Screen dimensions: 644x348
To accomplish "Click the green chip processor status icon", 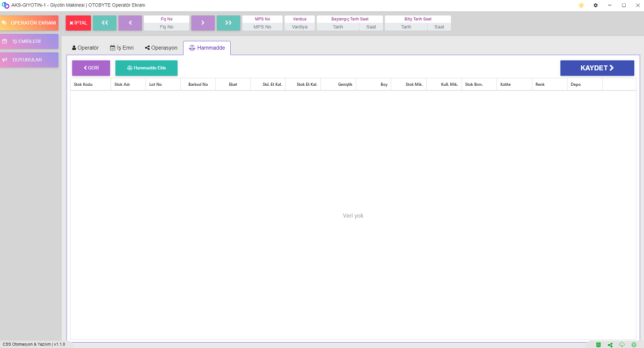I will click(634, 344).
